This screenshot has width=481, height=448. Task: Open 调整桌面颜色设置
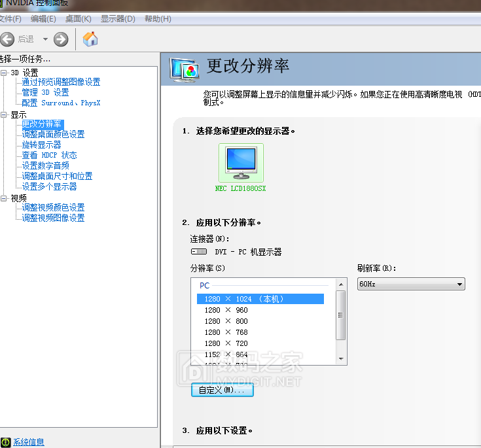[53, 134]
